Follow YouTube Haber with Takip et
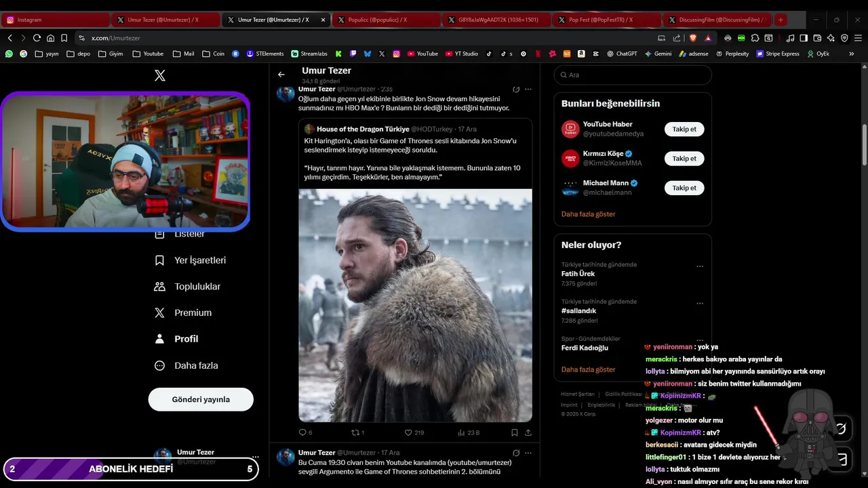The image size is (868, 488). click(x=684, y=129)
